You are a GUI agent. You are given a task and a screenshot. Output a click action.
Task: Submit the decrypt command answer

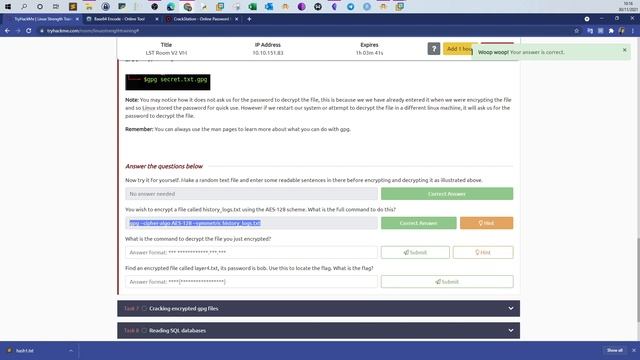(x=415, y=253)
